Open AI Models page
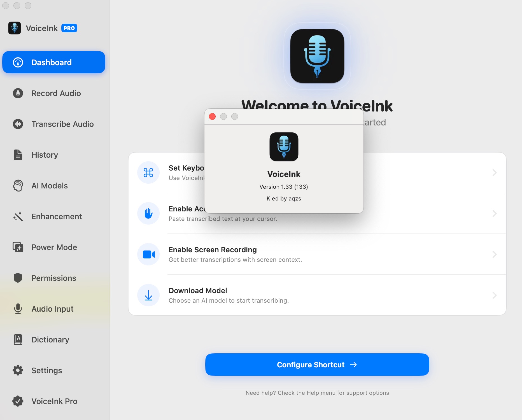 tap(54, 185)
